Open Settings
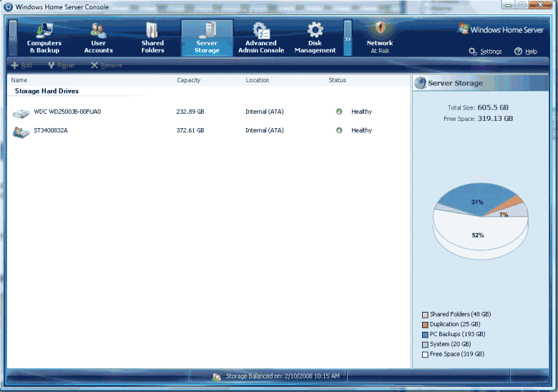This screenshot has width=558, height=392. (486, 52)
